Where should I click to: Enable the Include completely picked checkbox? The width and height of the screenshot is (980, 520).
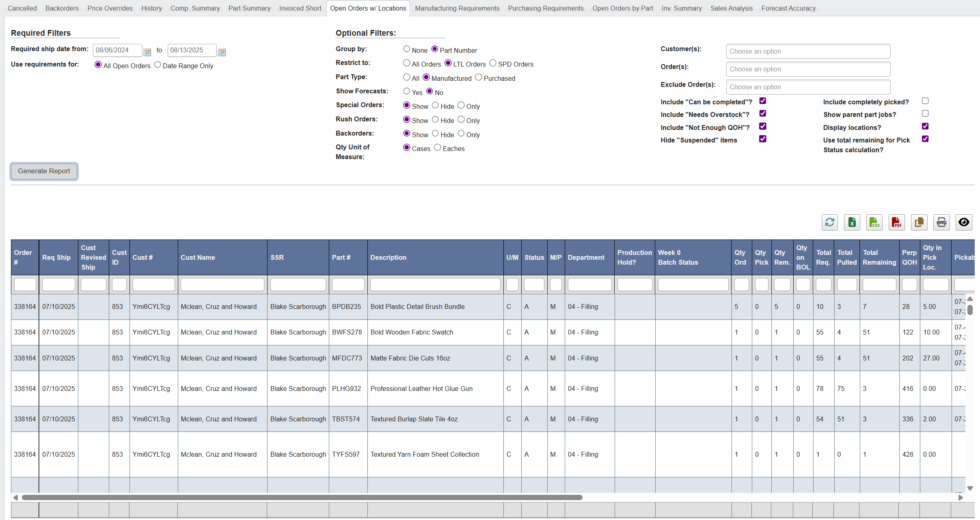pos(925,100)
